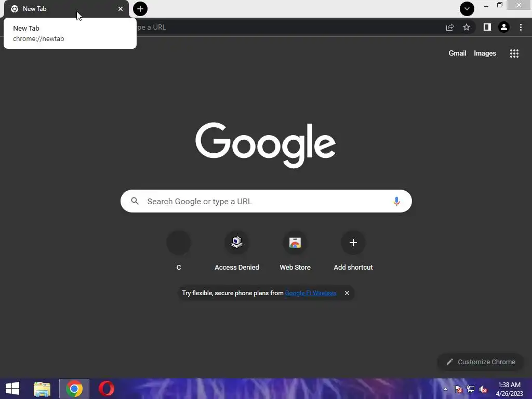Open the side panel icon
Image resolution: width=532 pixels, height=399 pixels.
pyautogui.click(x=487, y=27)
